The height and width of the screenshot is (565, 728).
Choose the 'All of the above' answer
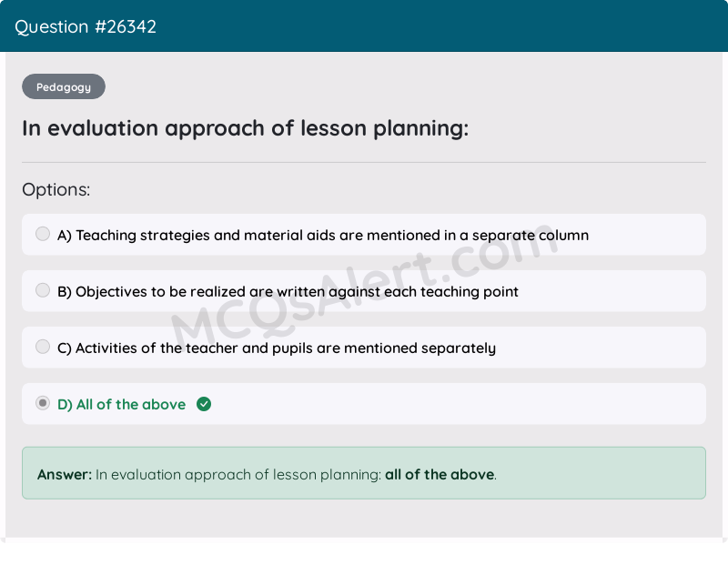pyautogui.click(x=123, y=404)
